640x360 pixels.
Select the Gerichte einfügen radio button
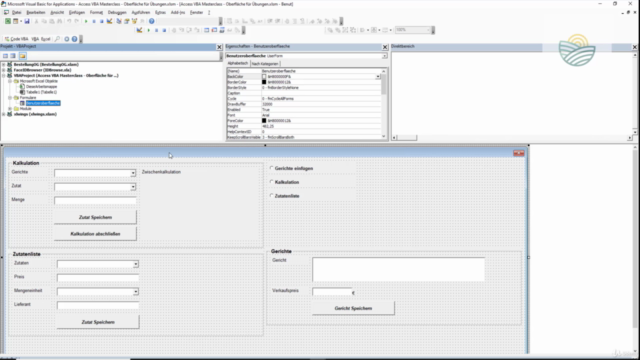pos(271,168)
